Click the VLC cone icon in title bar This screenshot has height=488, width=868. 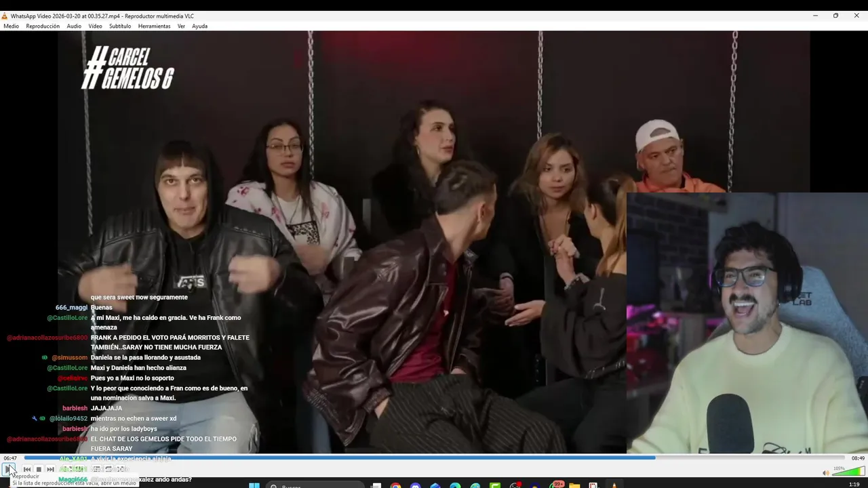click(5, 16)
